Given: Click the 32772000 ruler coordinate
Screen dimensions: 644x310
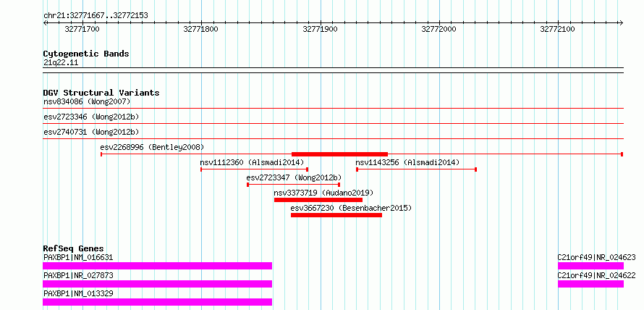Looking at the screenshot, I should tap(438, 29).
